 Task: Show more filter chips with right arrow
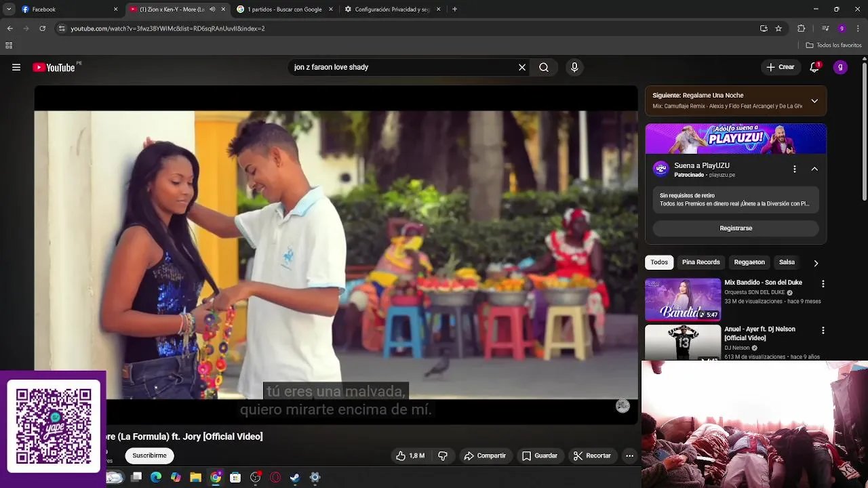(816, 263)
